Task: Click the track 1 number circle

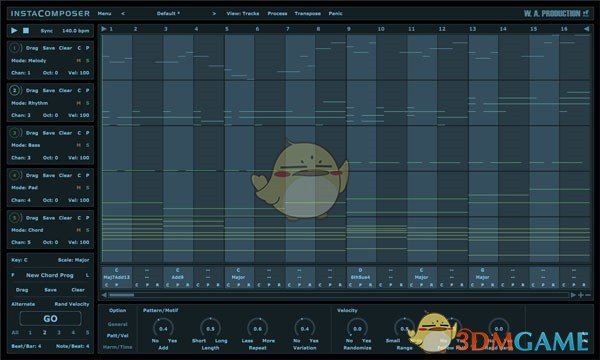Action: pyautogui.click(x=15, y=48)
